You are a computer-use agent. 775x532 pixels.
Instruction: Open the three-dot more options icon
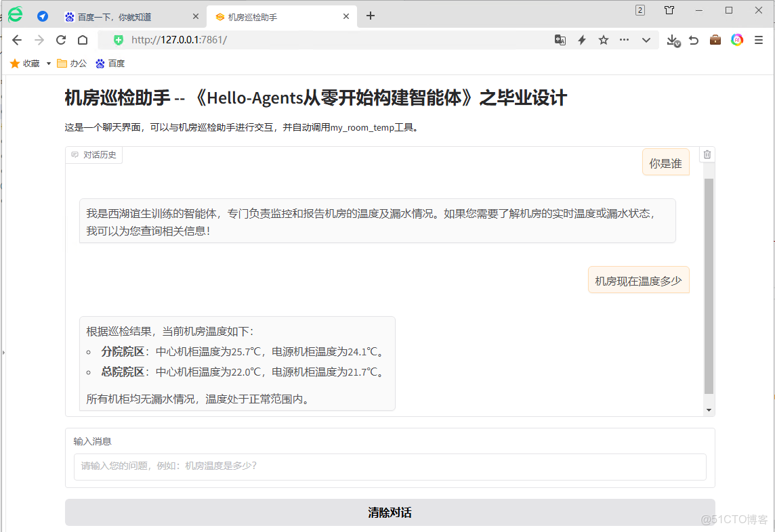click(624, 40)
